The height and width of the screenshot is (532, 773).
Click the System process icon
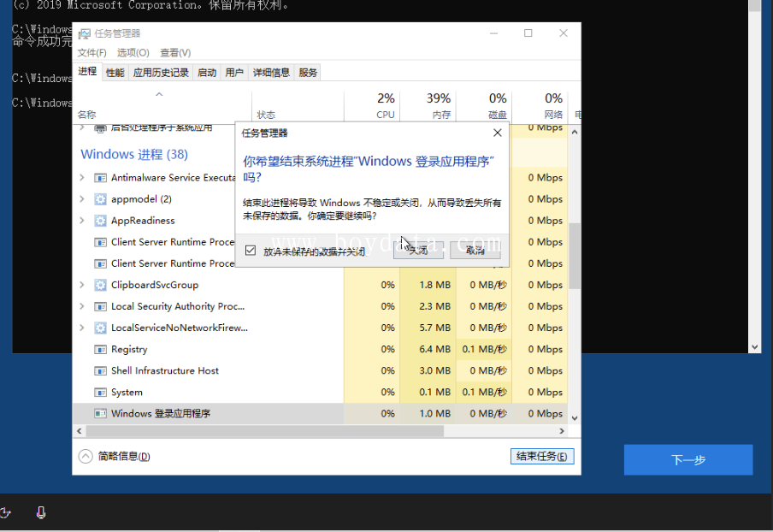(x=100, y=393)
